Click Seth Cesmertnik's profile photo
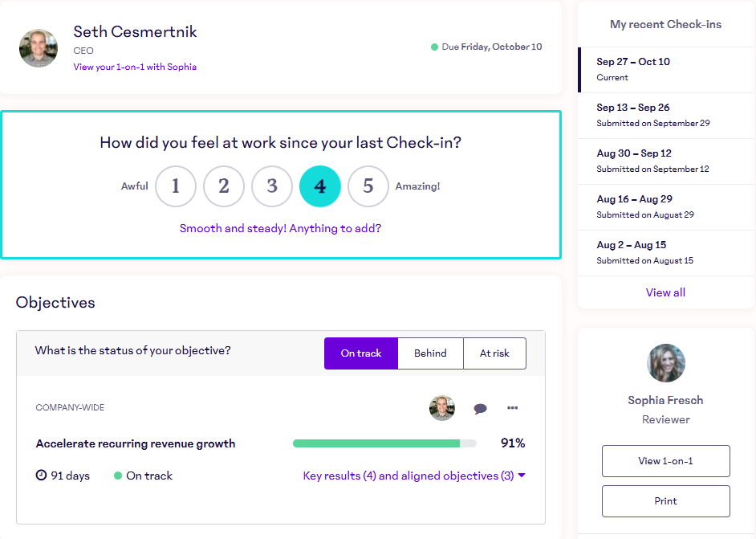 point(39,48)
